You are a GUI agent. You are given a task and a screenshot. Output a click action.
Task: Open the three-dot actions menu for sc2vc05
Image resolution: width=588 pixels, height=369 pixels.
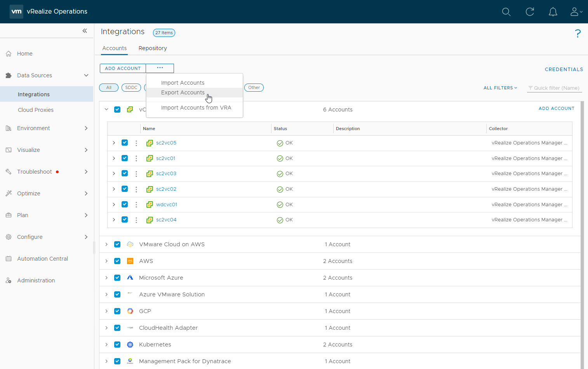point(136,143)
